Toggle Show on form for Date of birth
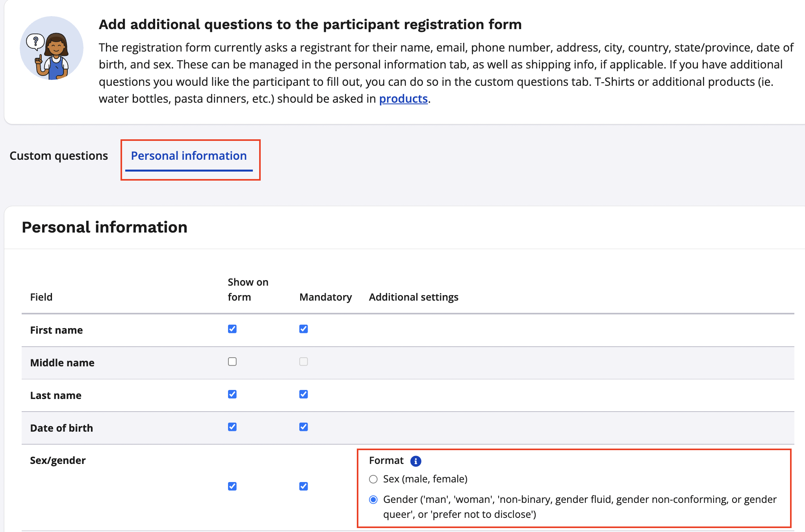 tap(232, 426)
